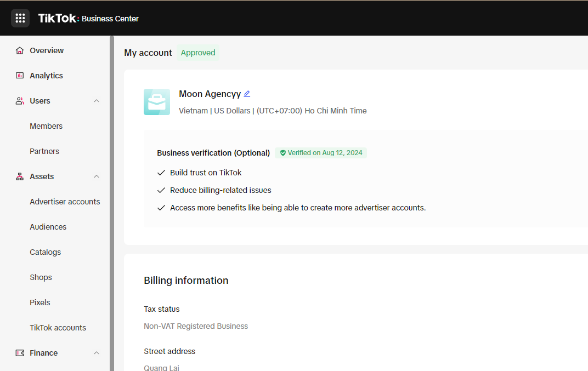Collapse the Users section chevron

tap(97, 101)
